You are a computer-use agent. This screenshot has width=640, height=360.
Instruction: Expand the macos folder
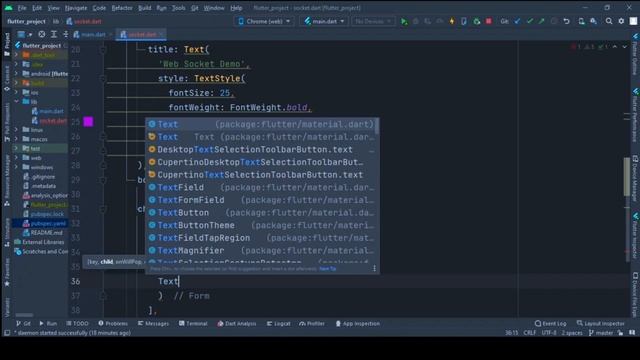16,139
